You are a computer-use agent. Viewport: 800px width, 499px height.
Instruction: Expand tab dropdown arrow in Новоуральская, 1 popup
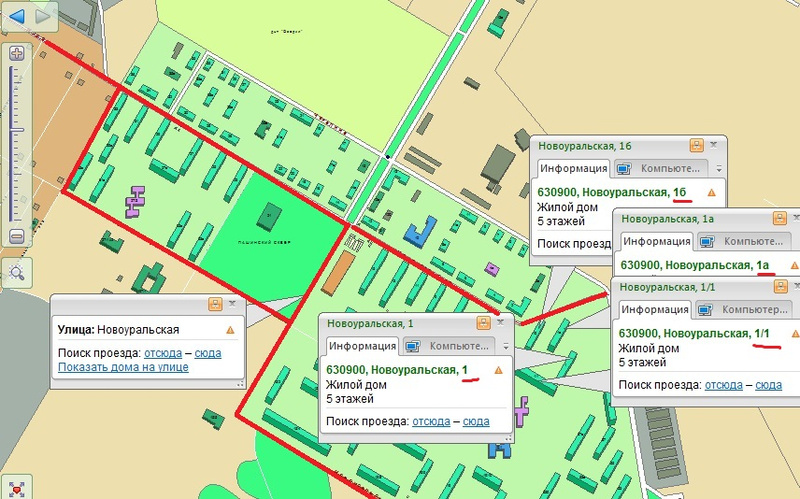tap(506, 346)
